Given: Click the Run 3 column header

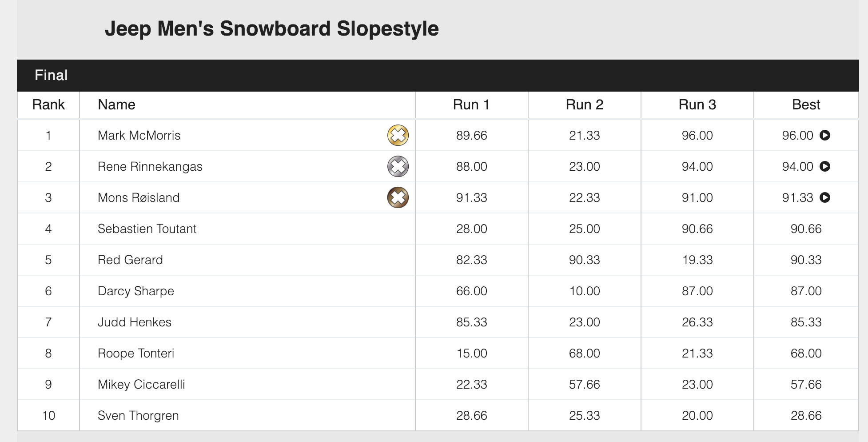Looking at the screenshot, I should pyautogui.click(x=697, y=104).
